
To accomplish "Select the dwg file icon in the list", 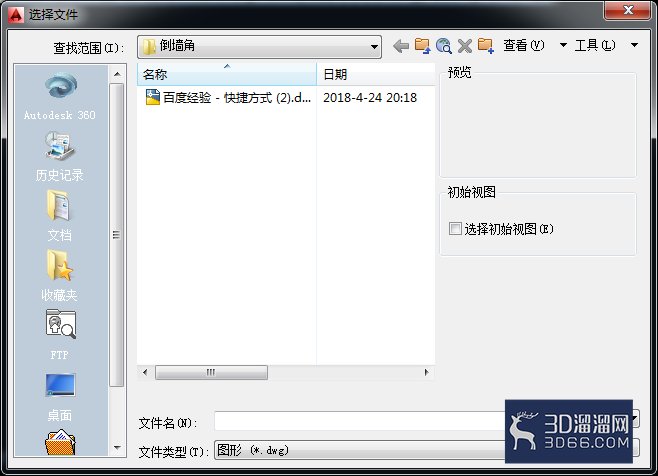I will (x=153, y=97).
